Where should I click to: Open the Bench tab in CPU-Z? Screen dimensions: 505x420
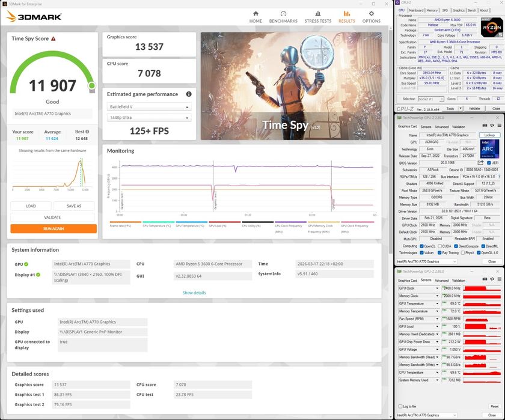coord(472,10)
